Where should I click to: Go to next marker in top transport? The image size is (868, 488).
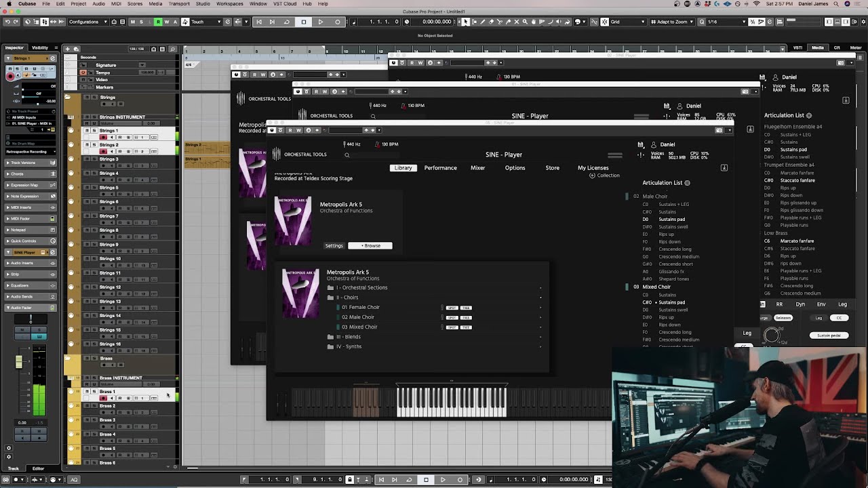pyautogui.click(x=273, y=22)
